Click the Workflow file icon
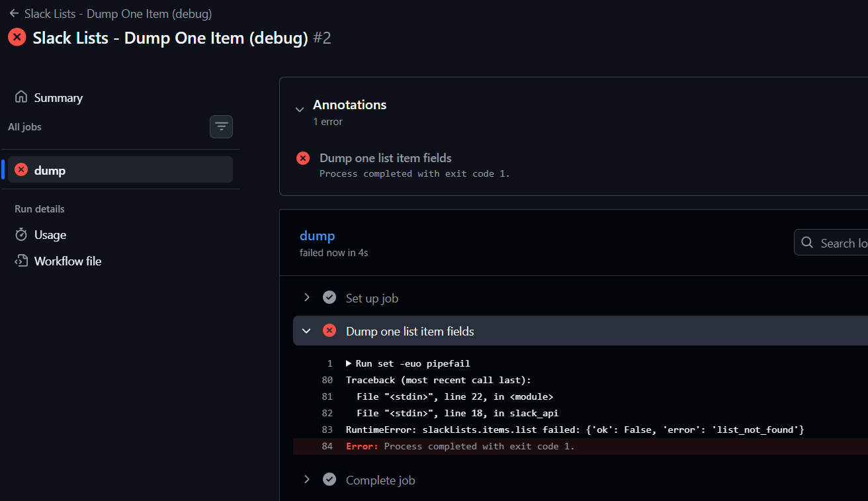The width and height of the screenshot is (868, 501). pyautogui.click(x=21, y=261)
